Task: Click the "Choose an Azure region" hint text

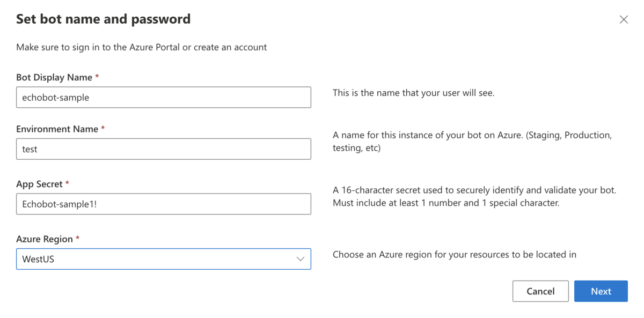Action: 454,254
